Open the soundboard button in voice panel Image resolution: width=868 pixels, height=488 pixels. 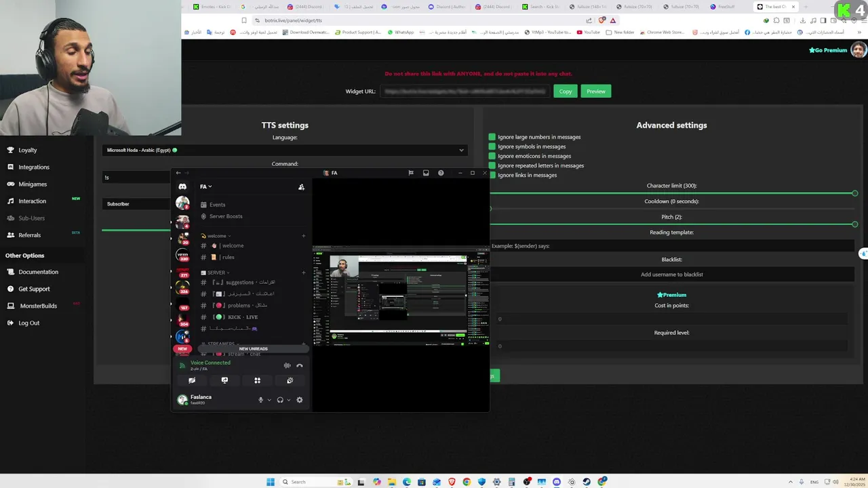coord(290,380)
